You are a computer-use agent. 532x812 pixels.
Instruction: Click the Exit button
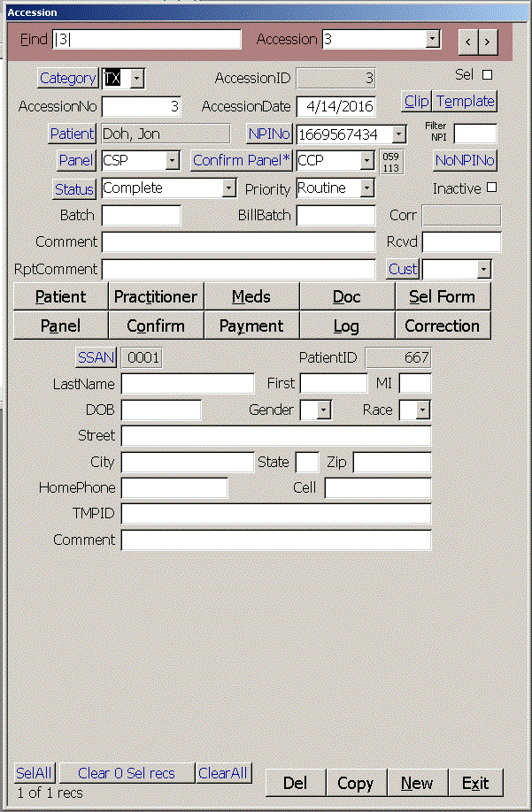pos(475,783)
